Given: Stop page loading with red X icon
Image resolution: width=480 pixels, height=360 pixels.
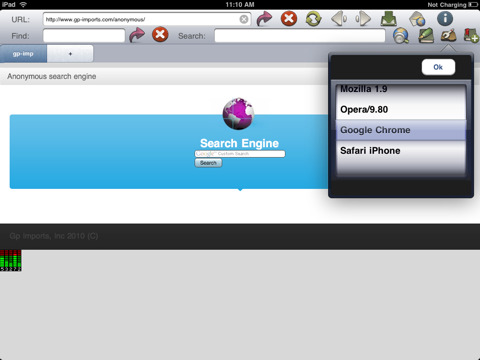Looking at the screenshot, I should 289,18.
